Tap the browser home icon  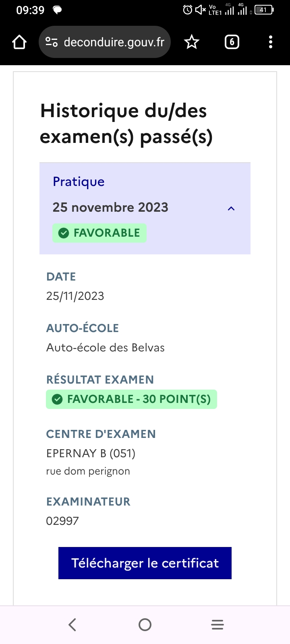19,42
